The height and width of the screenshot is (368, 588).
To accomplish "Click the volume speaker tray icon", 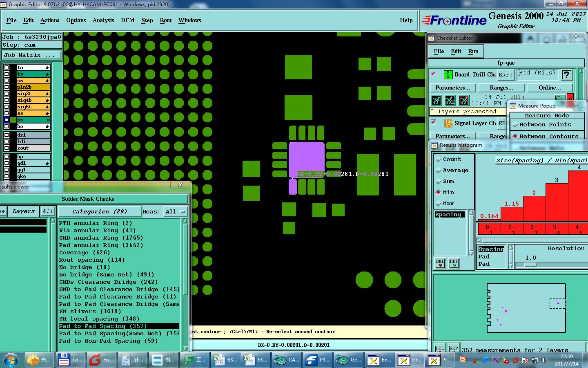I will click(545, 360).
